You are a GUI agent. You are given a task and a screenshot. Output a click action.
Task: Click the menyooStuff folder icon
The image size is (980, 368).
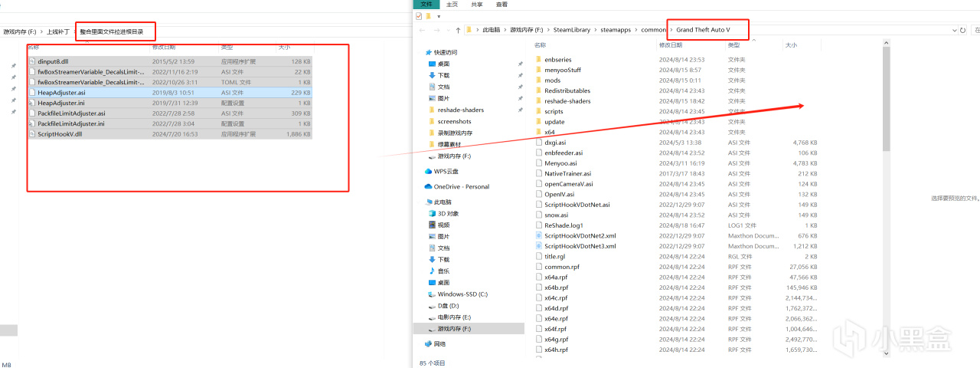point(538,70)
